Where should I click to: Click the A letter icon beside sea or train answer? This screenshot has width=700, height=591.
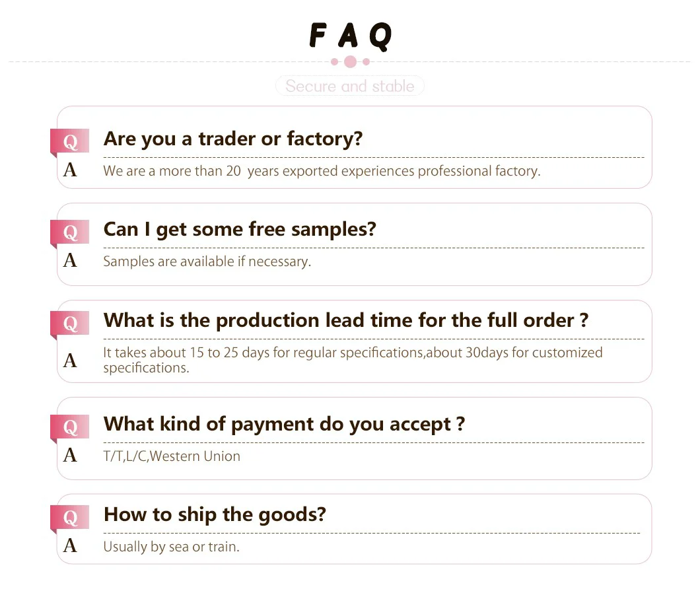[x=69, y=547]
